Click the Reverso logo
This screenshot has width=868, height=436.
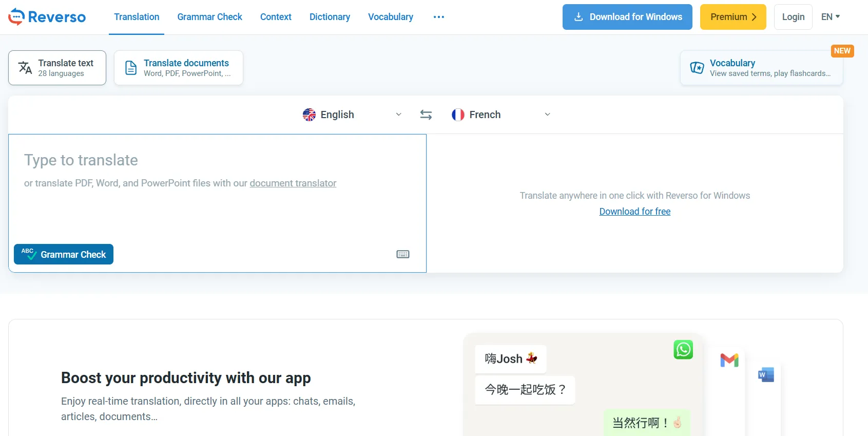point(47,17)
